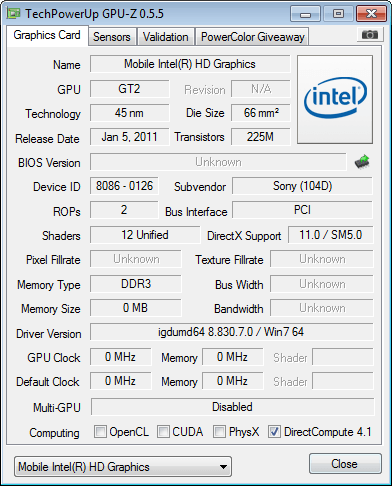Maximize the GPU-Z window
The width and height of the screenshot is (392, 486).
tap(338, 14)
